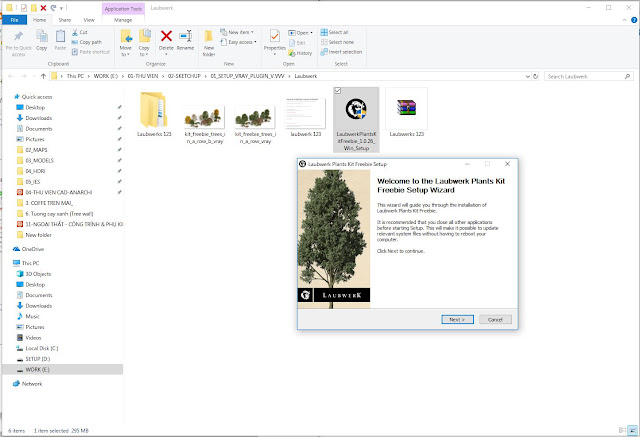
Task: Click the New folder icon
Action: click(x=209, y=36)
